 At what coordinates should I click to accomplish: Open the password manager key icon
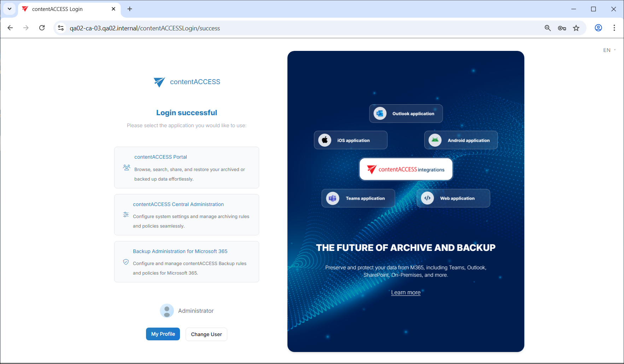(x=562, y=28)
